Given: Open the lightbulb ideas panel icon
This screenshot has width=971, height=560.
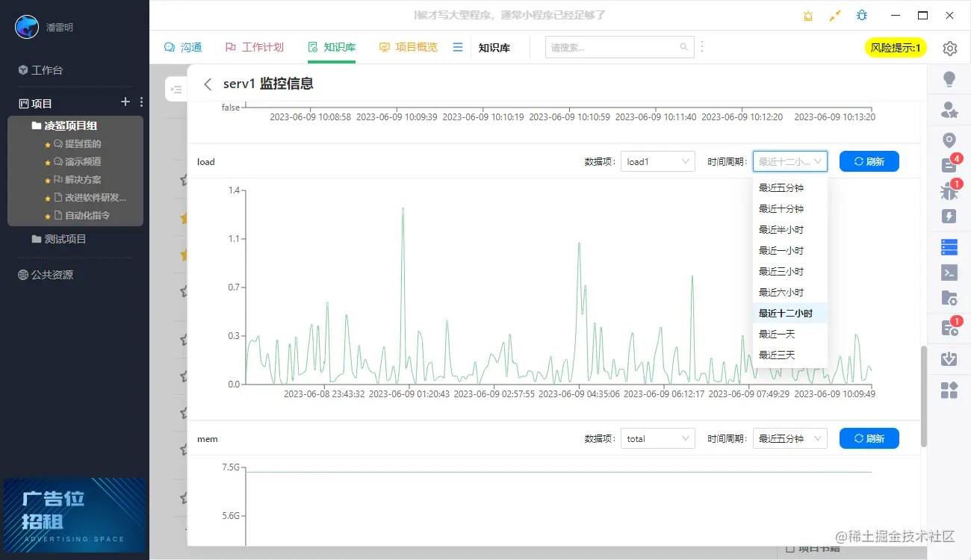Looking at the screenshot, I should click(949, 79).
